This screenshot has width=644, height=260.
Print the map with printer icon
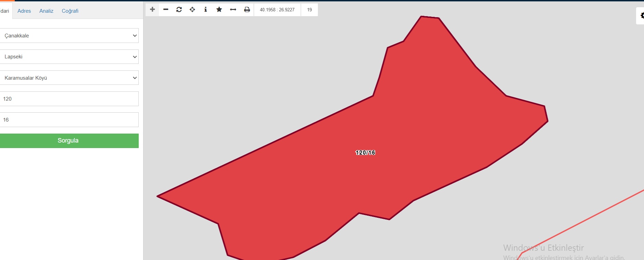point(247,10)
